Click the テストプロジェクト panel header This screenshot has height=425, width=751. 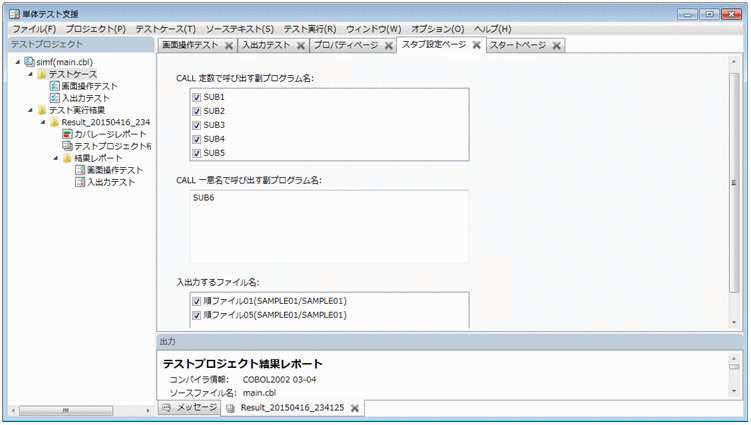80,45
